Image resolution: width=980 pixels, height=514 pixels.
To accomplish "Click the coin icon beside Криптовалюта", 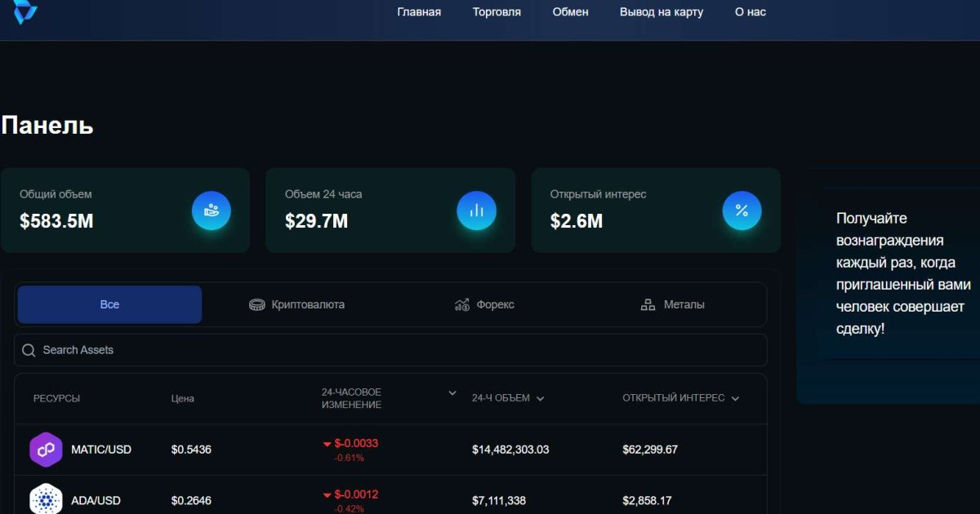I will (257, 304).
